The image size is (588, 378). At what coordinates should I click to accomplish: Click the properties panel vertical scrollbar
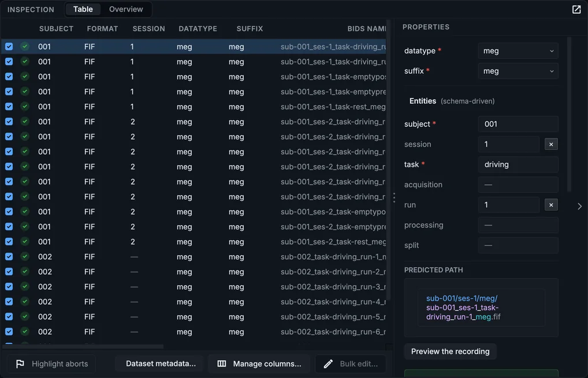569,114
